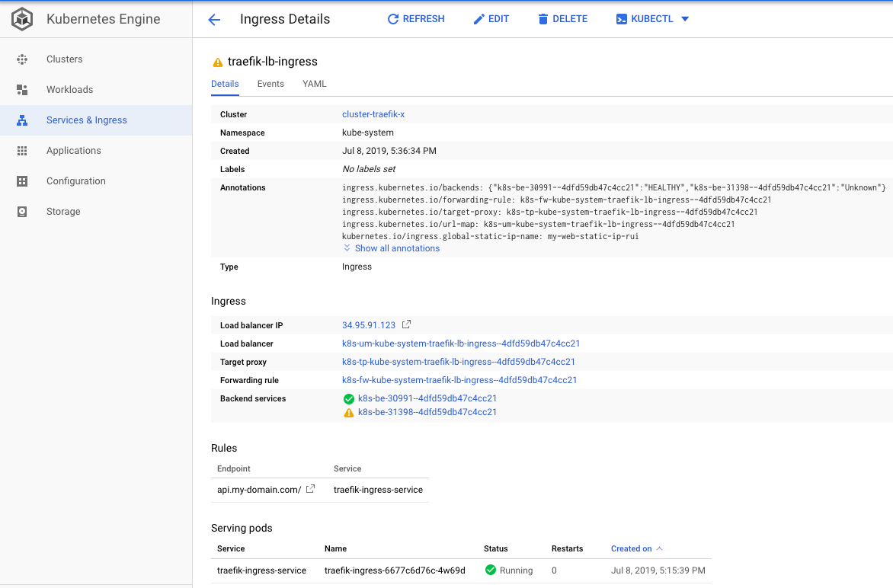Switch to the YAML tab

coord(315,84)
